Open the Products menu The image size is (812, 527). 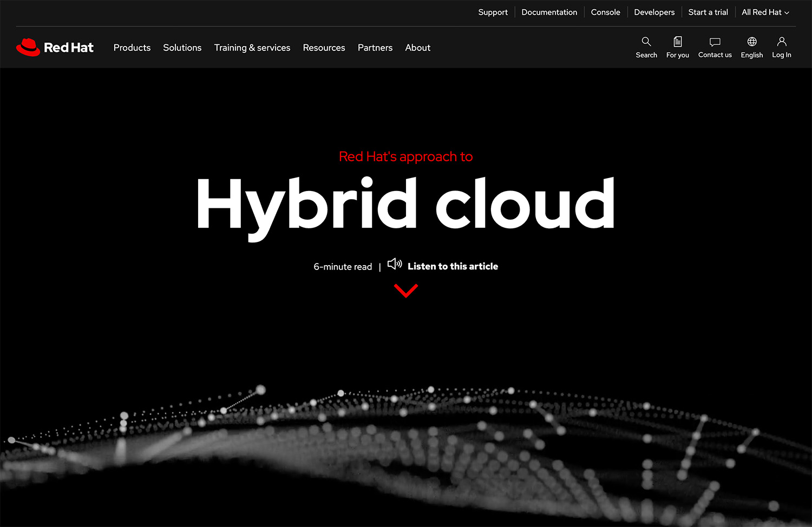(x=132, y=48)
